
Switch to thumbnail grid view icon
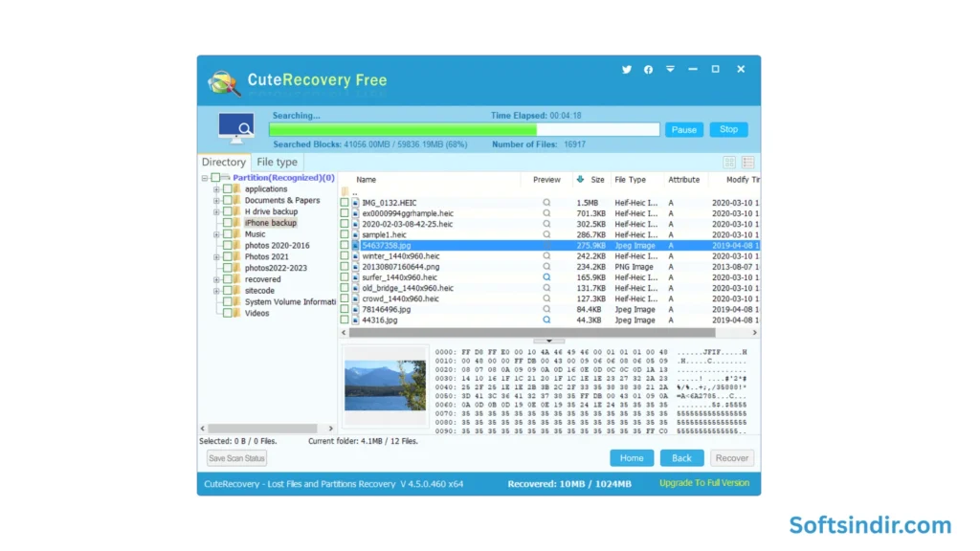pyautogui.click(x=729, y=163)
